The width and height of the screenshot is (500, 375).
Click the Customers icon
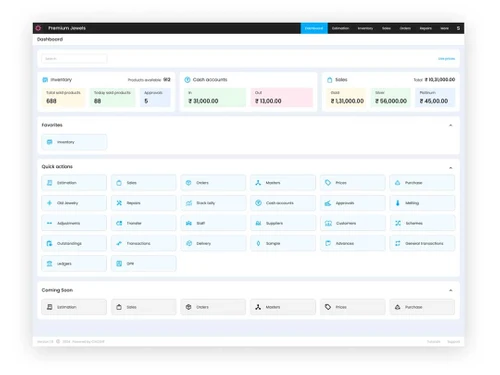coord(328,223)
